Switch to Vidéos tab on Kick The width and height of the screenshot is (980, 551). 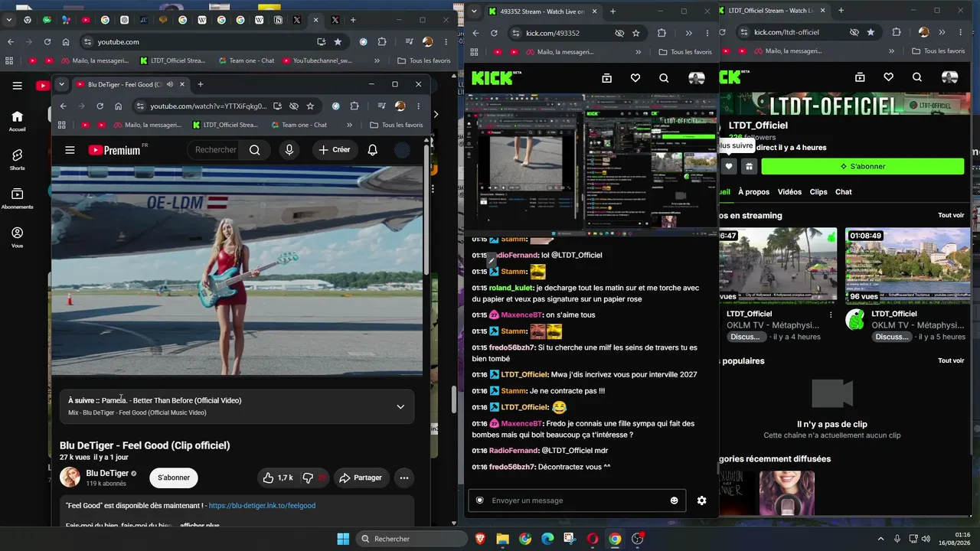pos(789,192)
